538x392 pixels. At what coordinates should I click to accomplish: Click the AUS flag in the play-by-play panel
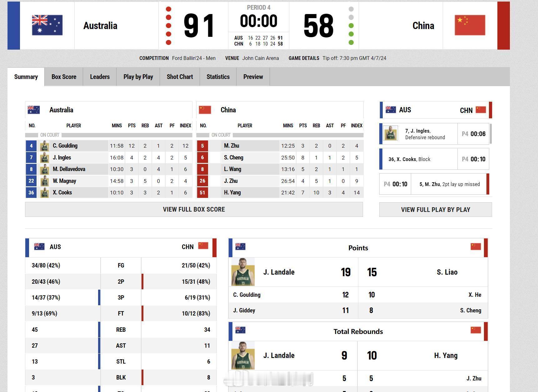pyautogui.click(x=391, y=110)
